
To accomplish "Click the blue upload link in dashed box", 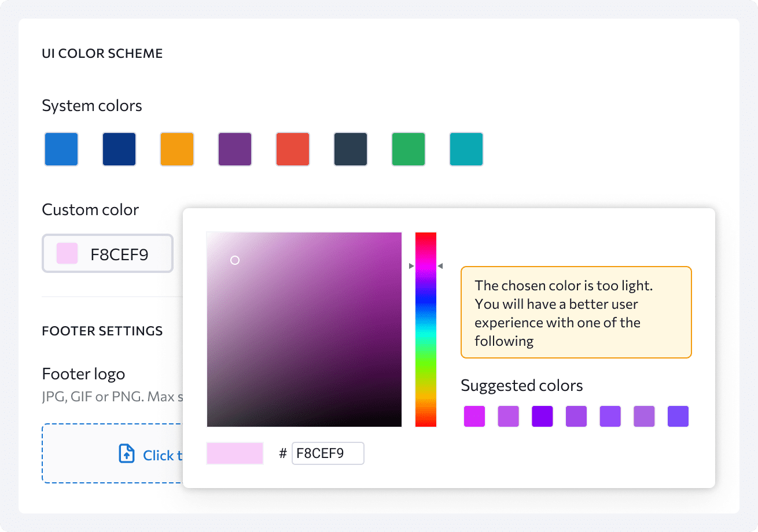I will [x=162, y=455].
